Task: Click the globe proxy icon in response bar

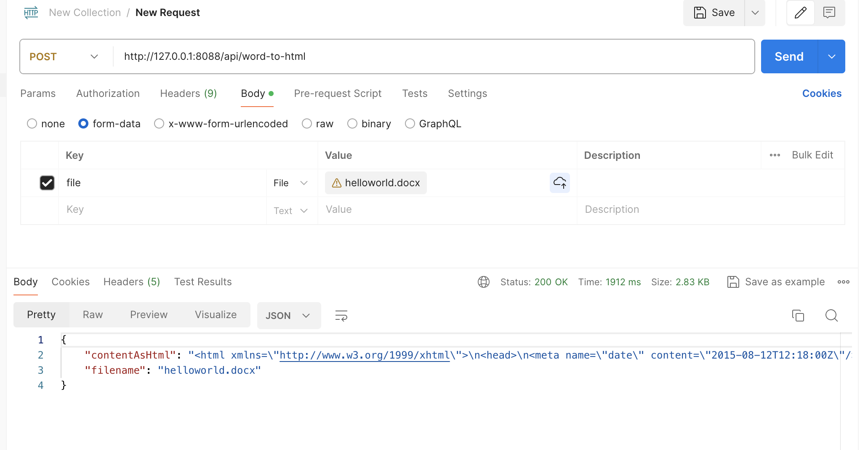Action: 483,282
